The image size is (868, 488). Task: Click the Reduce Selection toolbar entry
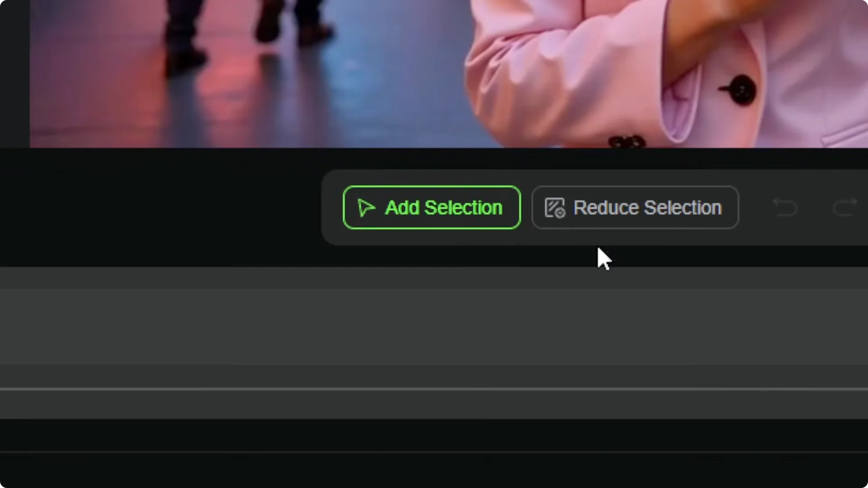635,207
